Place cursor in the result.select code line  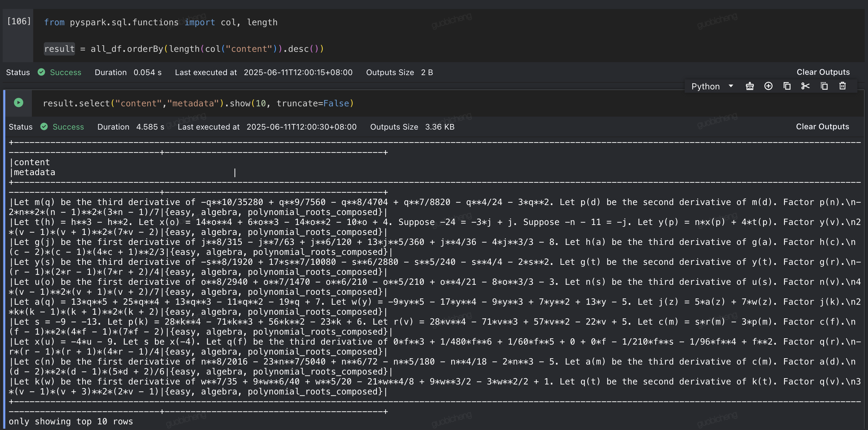(x=198, y=103)
